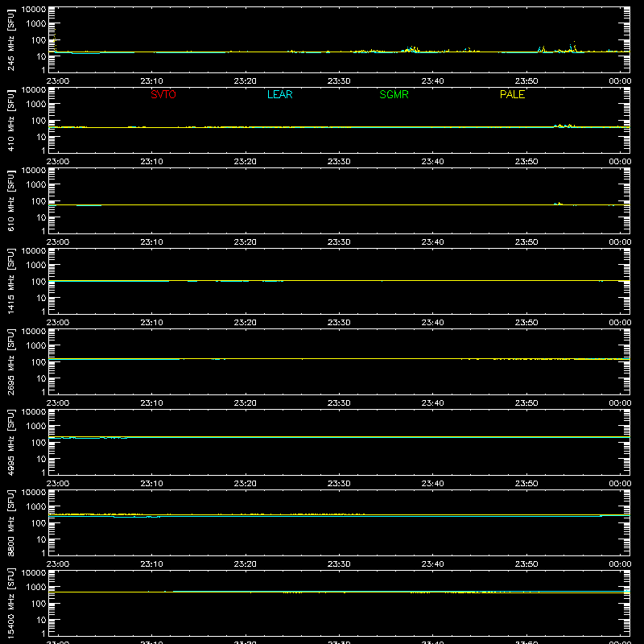The image size is (644, 644).
Task: Click 23:50 tick label of 245 MHz plot
Action: [526, 81]
